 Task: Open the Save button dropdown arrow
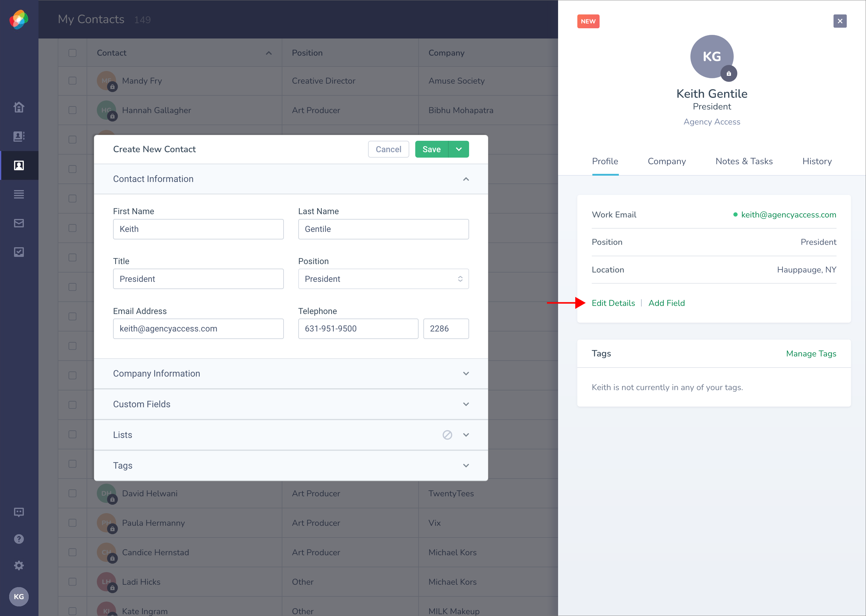click(459, 149)
